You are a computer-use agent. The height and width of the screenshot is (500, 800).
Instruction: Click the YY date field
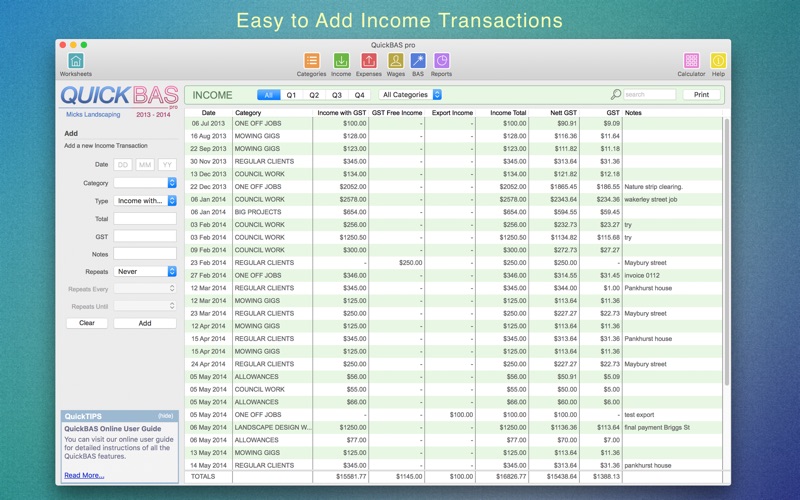pyautogui.click(x=167, y=165)
